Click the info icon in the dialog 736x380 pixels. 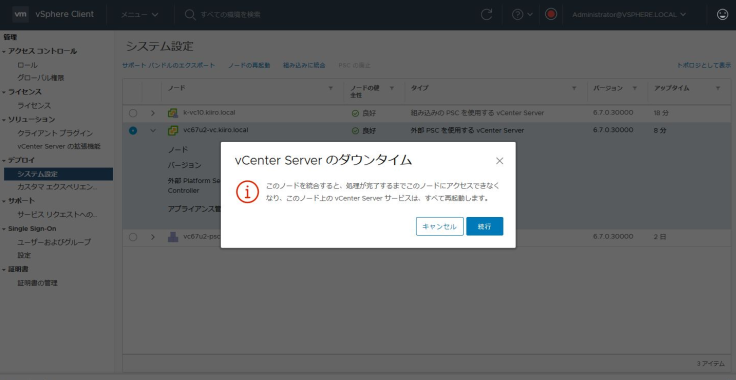(247, 192)
